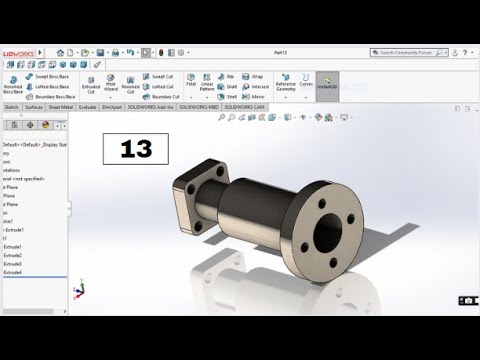Click Zoom to Fit magnifier icon
The height and width of the screenshot is (360, 480).
click(x=221, y=117)
